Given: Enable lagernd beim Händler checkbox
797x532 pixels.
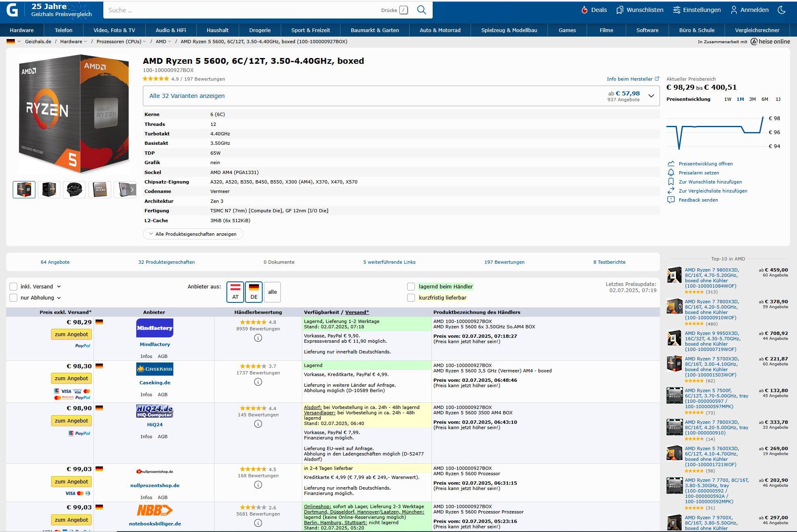Looking at the screenshot, I should (411, 286).
